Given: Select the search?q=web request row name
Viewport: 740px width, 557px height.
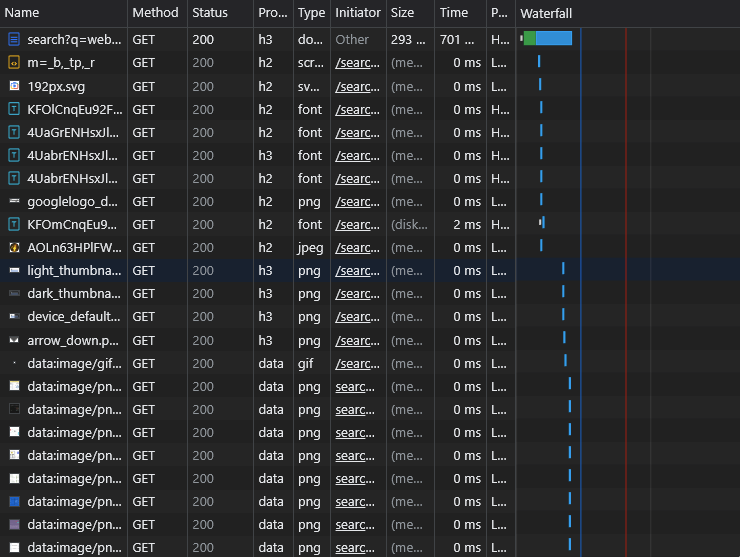Looking at the screenshot, I should pos(74,40).
